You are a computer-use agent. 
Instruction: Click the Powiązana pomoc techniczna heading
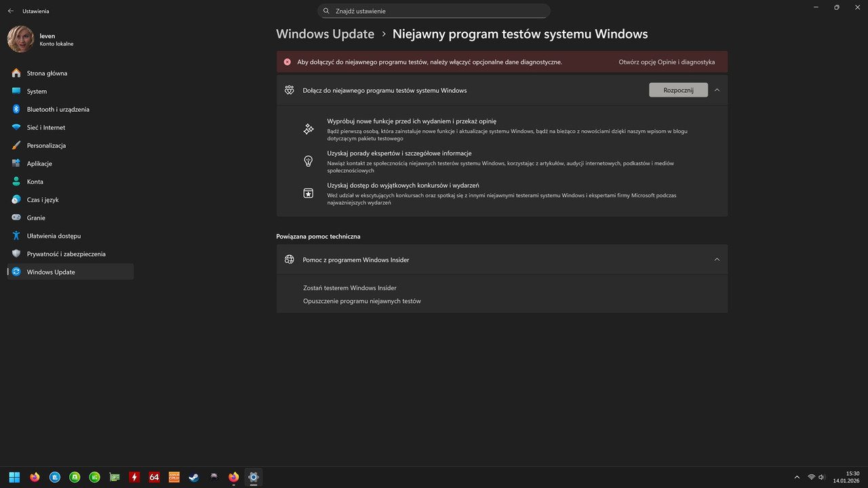tap(319, 237)
